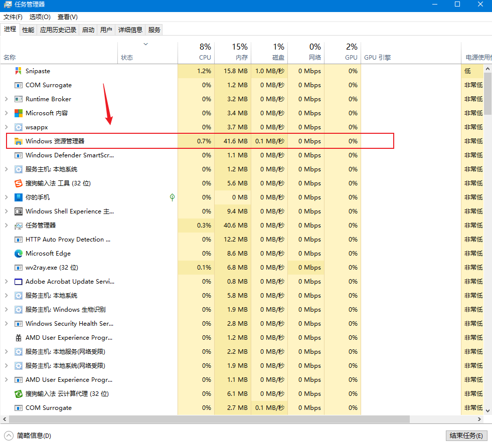Switch to the 服务 tab
This screenshot has height=448, width=492.
pyautogui.click(x=154, y=30)
